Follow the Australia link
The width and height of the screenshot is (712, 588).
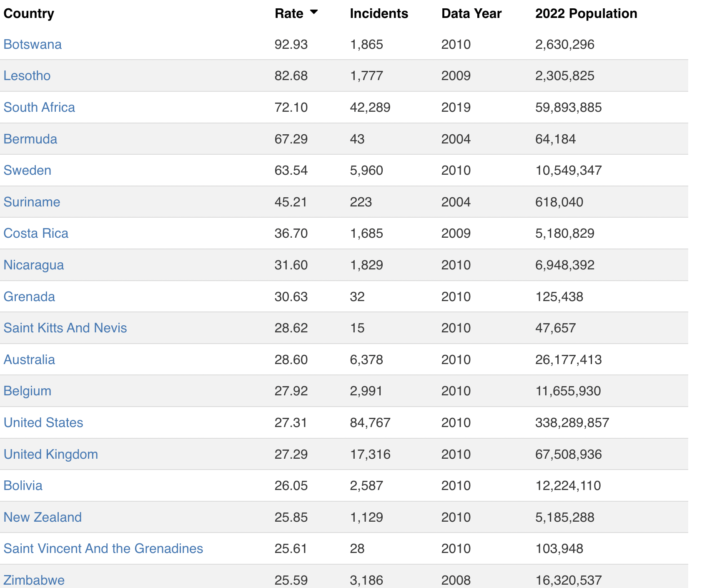click(x=29, y=359)
